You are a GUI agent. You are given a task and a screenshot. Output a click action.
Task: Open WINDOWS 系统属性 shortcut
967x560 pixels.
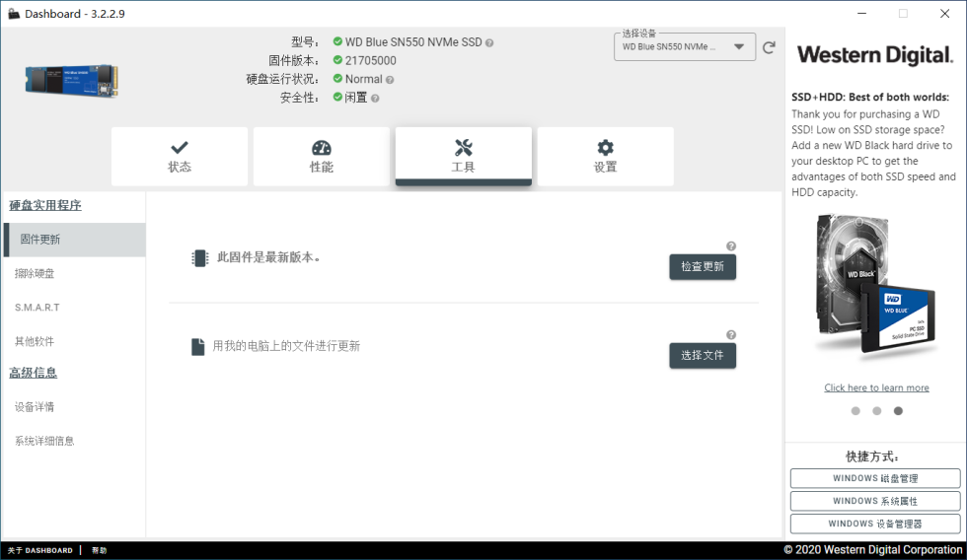coord(875,501)
